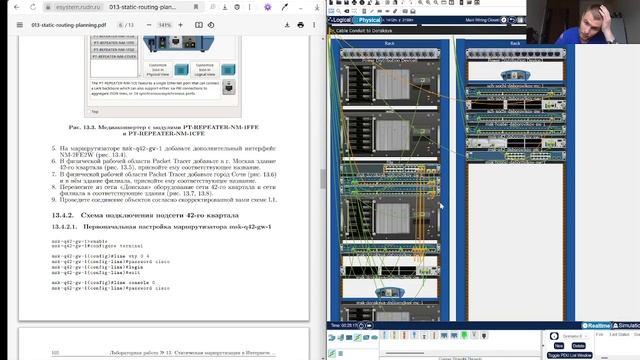Pick the green cable type icon
This screenshot has width=640, height=360.
pos(464,335)
